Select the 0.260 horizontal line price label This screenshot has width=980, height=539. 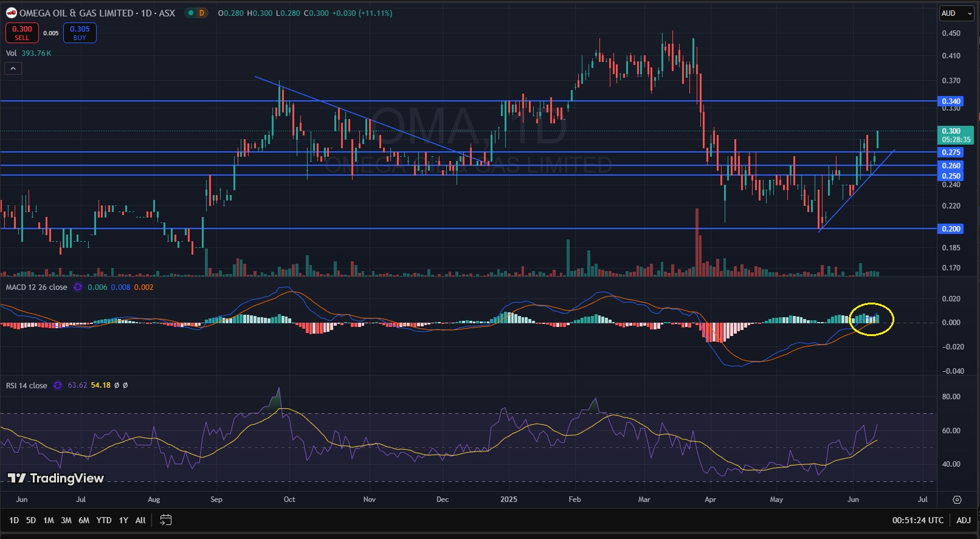951,166
